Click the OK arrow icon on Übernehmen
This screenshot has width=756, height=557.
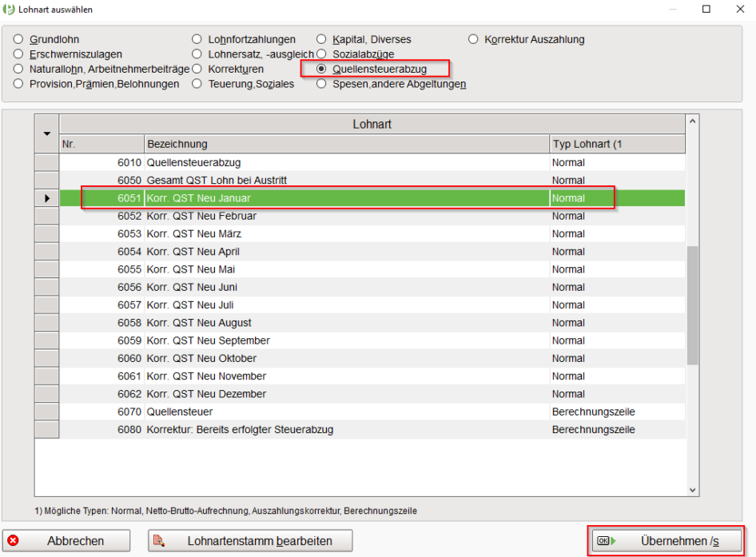(x=607, y=540)
